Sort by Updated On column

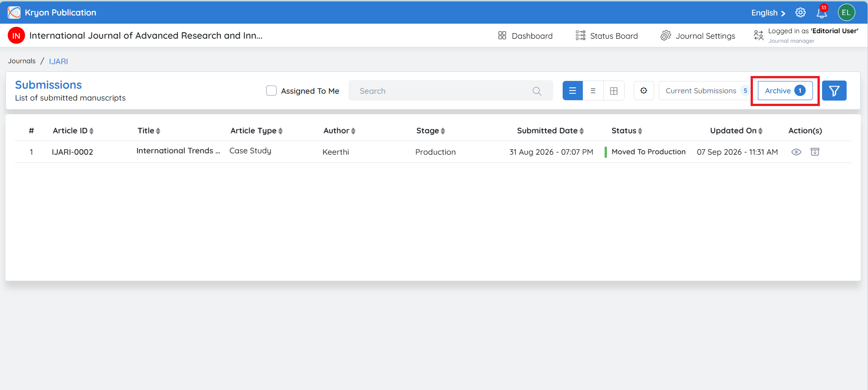click(736, 131)
